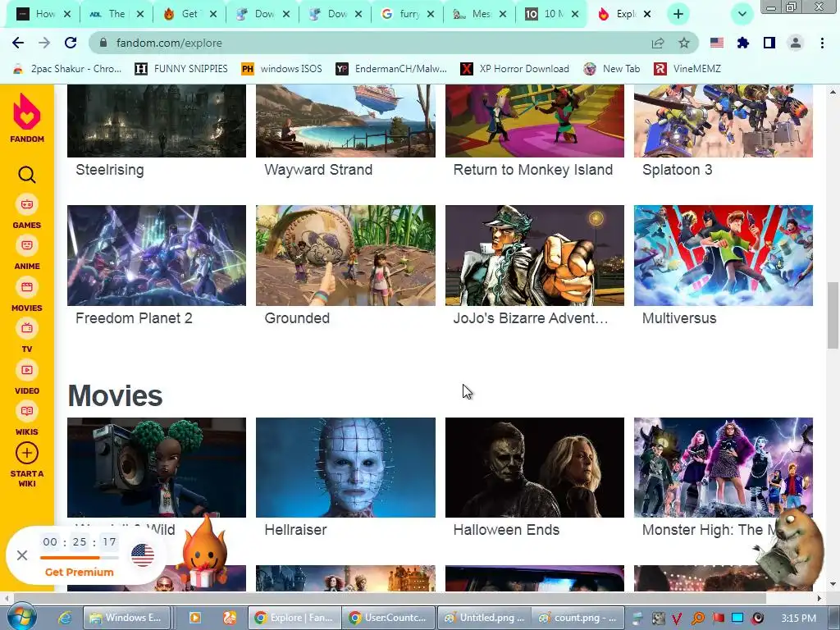Open the Chrome profile avatar icon
The image size is (840, 630).
[796, 43]
